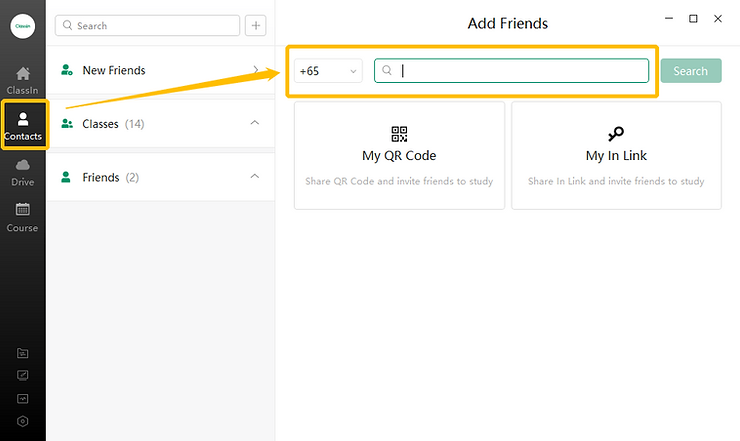Screen dimensions: 740x441
Task: Click the ClassIn profile avatar logo
Action: [x=22, y=27]
